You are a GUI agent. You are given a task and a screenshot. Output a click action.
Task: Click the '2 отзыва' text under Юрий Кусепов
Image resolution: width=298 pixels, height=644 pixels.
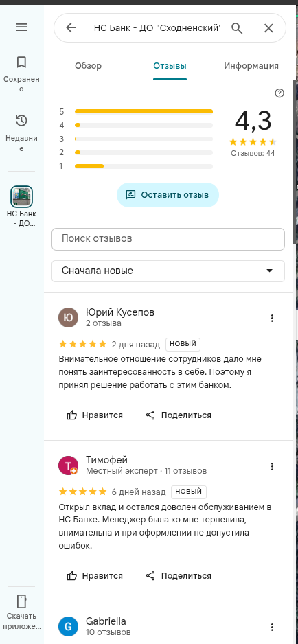[104, 323]
